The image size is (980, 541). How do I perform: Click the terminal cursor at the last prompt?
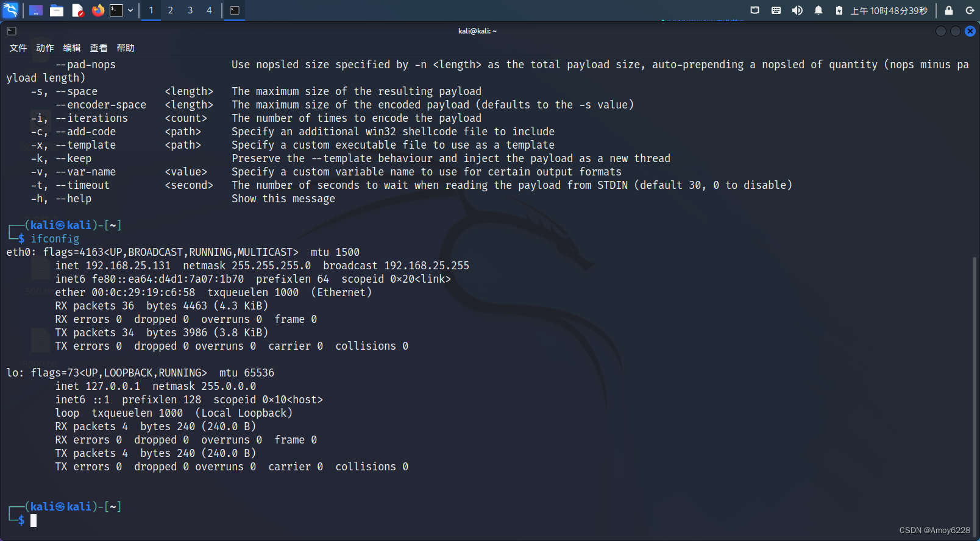tap(34, 520)
